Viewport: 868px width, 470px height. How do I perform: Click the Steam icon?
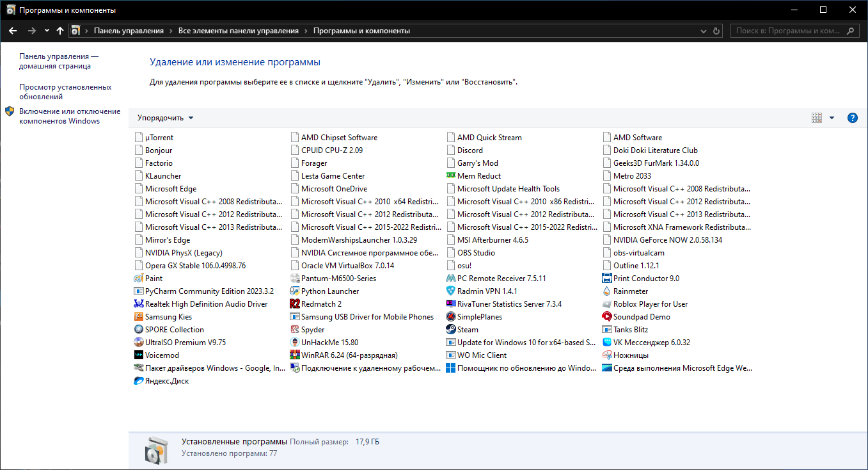[x=451, y=330]
